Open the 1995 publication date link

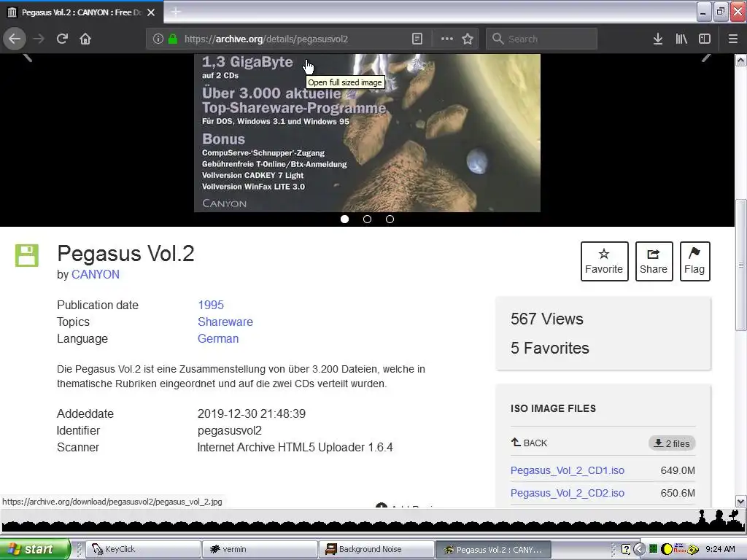(211, 306)
